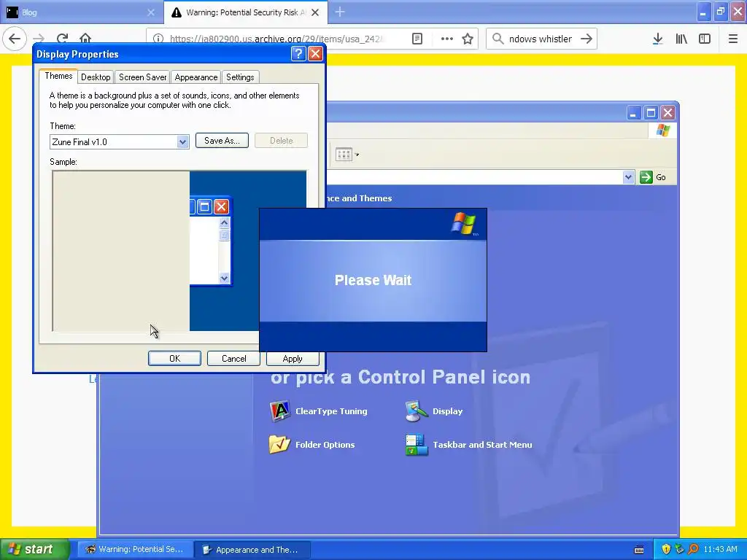Click the magnifier tray icon beside the clock

(693, 550)
